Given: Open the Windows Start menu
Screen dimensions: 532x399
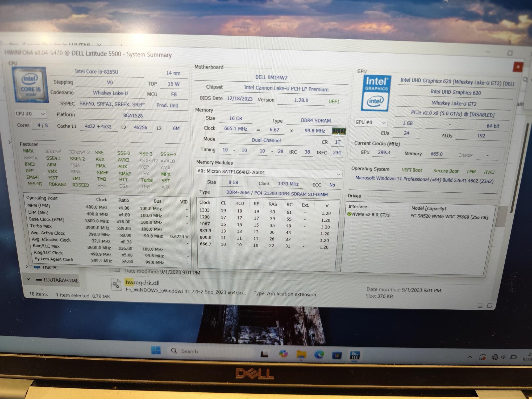Looking at the screenshot, I should [x=156, y=350].
